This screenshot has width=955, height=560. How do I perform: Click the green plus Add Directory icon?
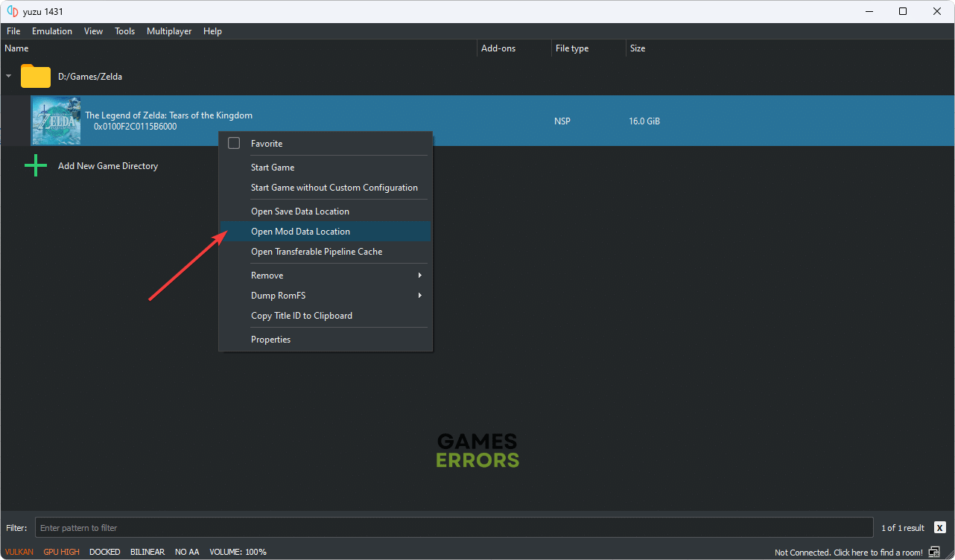pos(36,166)
